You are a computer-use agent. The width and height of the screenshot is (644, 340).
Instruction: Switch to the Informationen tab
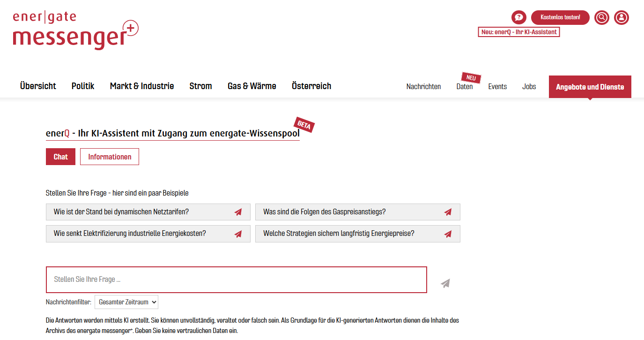point(110,157)
